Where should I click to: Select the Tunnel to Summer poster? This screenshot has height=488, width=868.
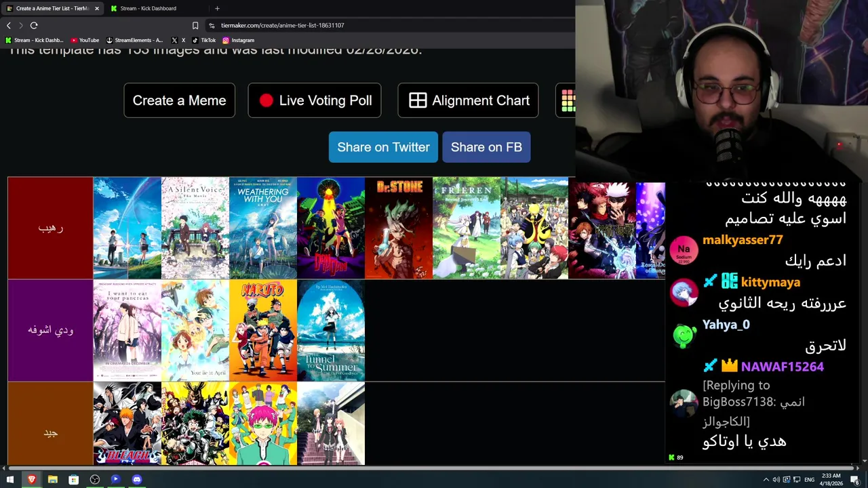point(331,330)
